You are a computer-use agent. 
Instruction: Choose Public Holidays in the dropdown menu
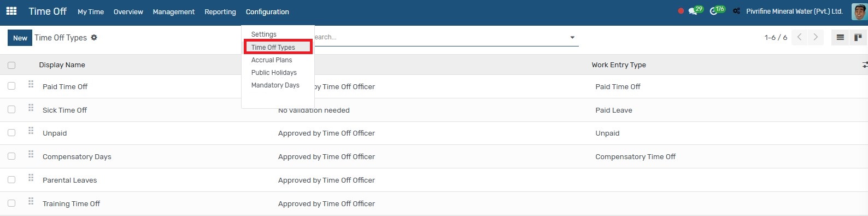coord(274,73)
